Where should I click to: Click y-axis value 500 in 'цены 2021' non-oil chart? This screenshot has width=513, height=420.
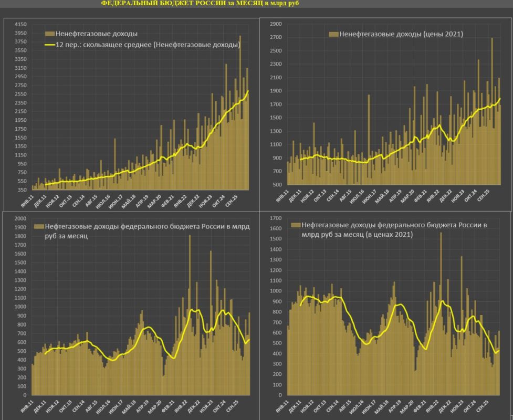point(277,185)
